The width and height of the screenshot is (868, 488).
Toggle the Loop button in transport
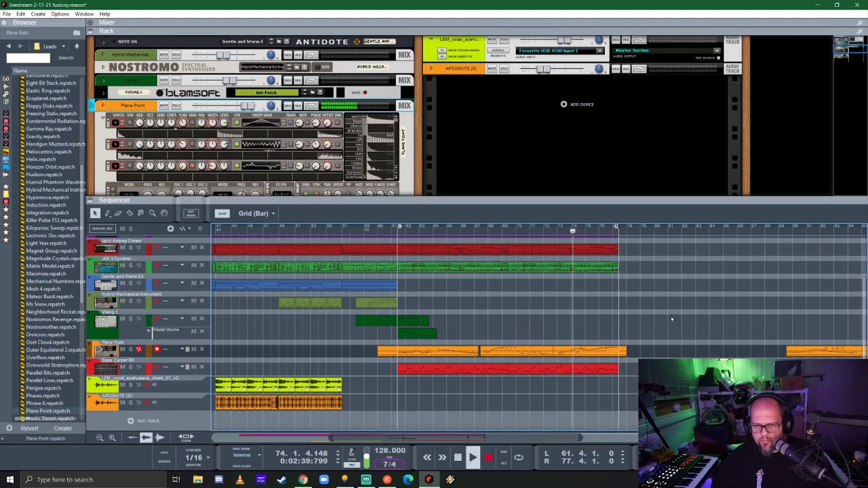(519, 457)
